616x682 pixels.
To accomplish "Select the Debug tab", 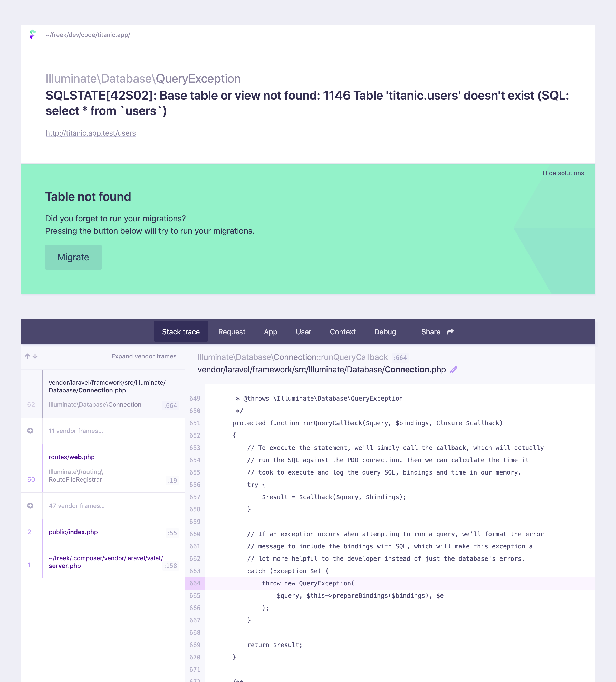I will pyautogui.click(x=385, y=331).
